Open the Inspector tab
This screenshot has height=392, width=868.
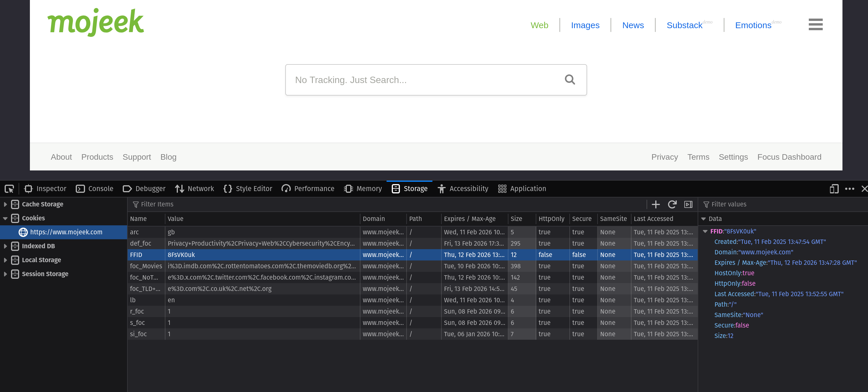46,189
